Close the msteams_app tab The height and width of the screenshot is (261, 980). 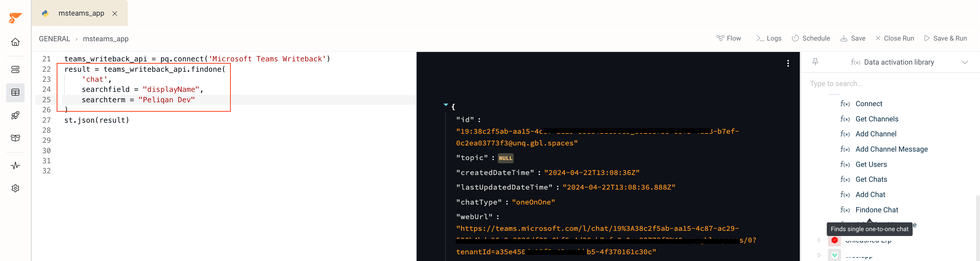114,13
